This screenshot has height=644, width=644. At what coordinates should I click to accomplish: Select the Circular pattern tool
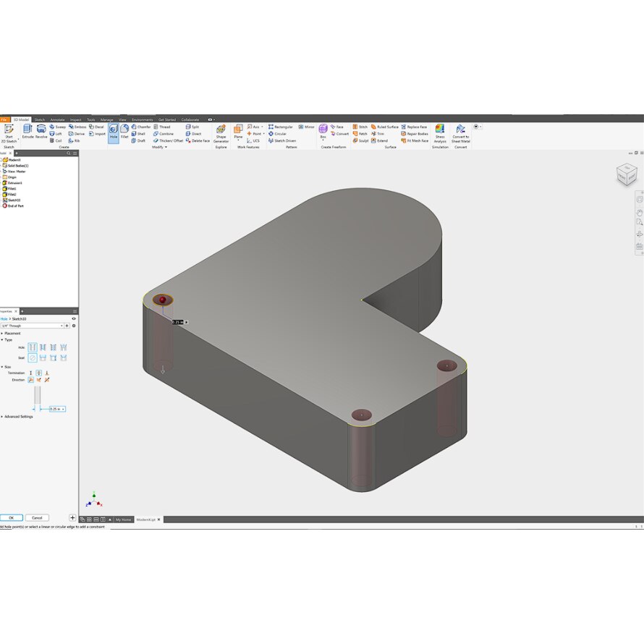click(x=278, y=134)
